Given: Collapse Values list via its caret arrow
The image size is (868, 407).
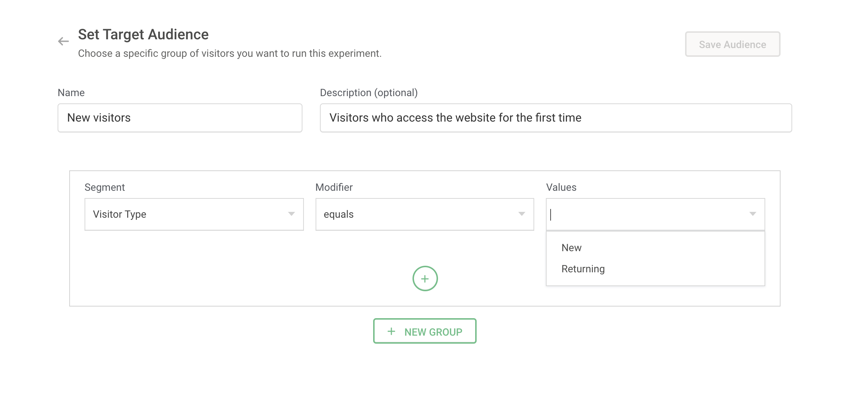Looking at the screenshot, I should click(x=752, y=214).
